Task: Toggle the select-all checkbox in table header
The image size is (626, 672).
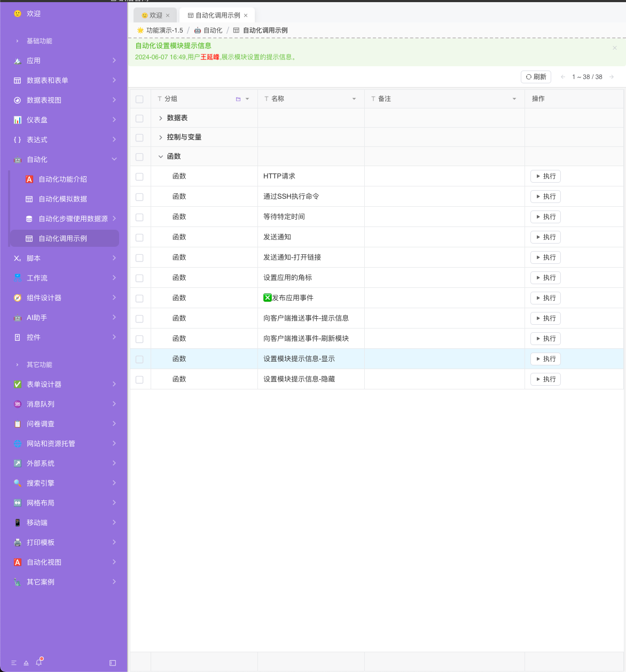Action: pyautogui.click(x=139, y=99)
